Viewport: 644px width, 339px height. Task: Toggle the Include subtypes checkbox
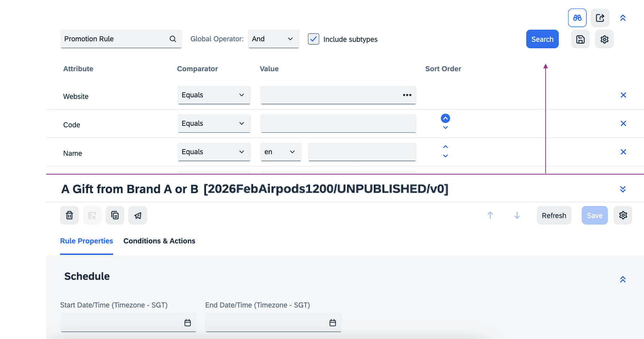coord(313,39)
